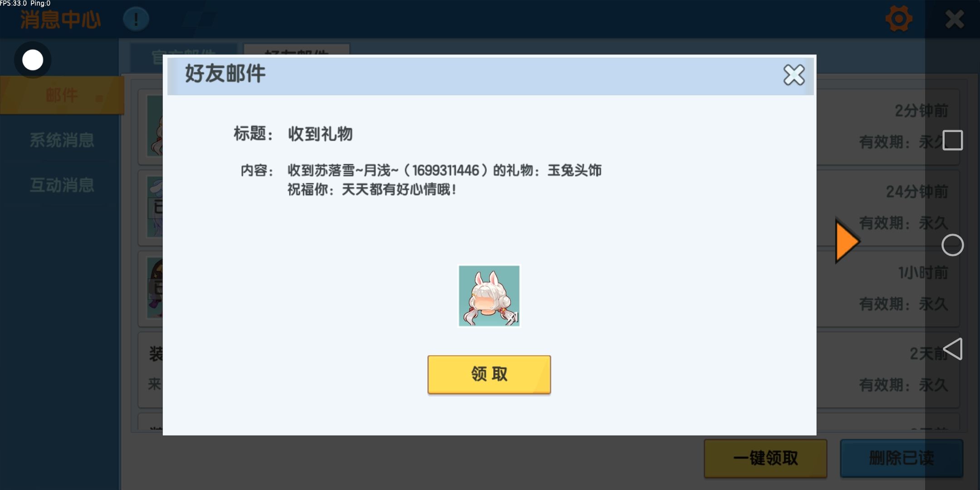The height and width of the screenshot is (490, 980).
Task: Claim the gift with 领取 button
Action: tap(489, 374)
